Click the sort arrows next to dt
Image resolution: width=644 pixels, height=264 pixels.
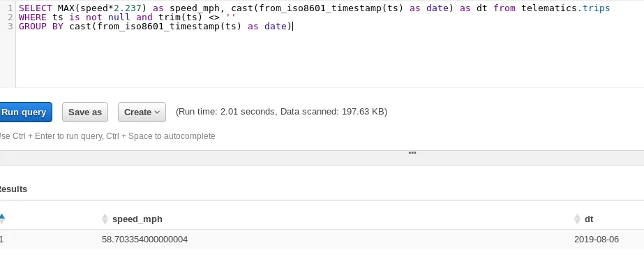coord(578,219)
